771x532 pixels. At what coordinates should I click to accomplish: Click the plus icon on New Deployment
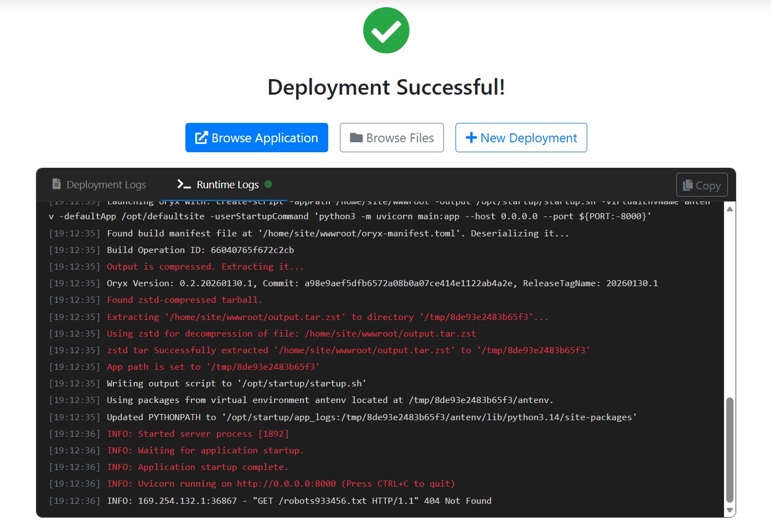click(x=471, y=137)
